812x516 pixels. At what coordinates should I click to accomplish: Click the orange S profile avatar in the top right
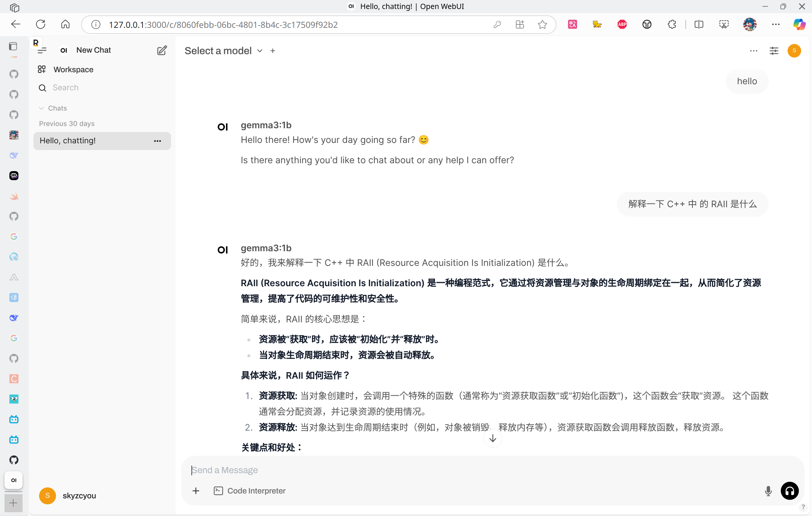pos(794,51)
